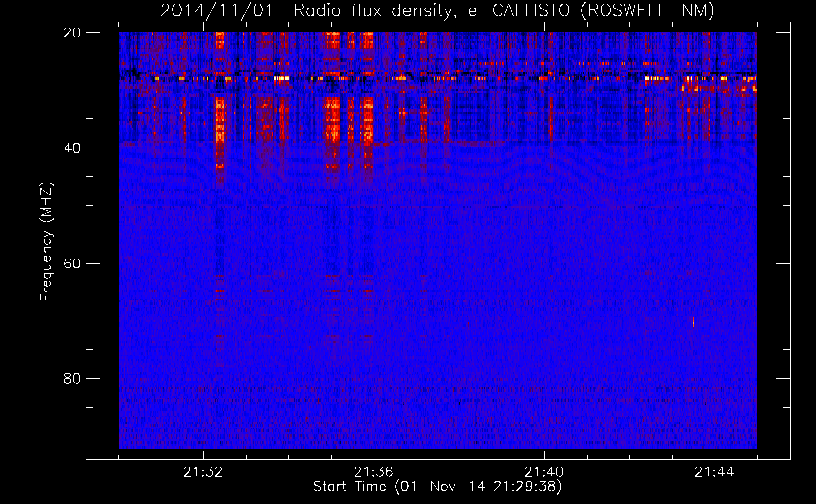The image size is (816, 504).
Task: Click the 40 MHz frequency tick label
Action: click(72, 148)
